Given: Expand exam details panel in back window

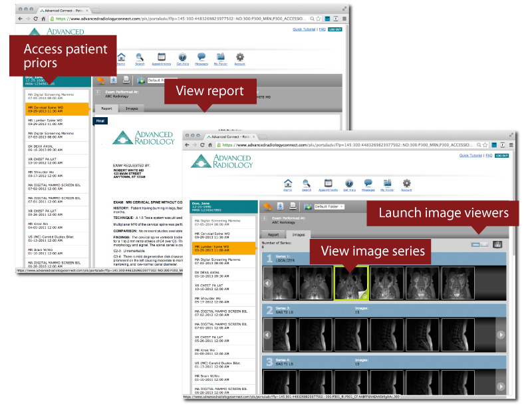Looking at the screenshot, I should pyautogui.click(x=98, y=92).
